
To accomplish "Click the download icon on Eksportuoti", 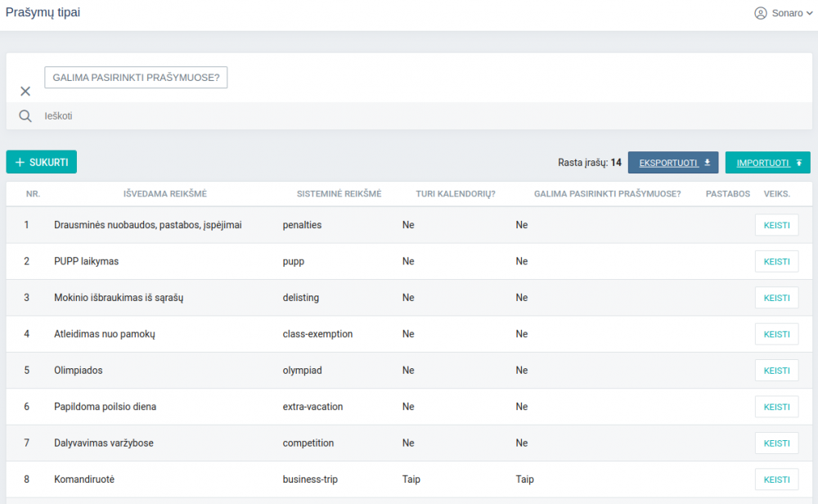I will click(708, 162).
